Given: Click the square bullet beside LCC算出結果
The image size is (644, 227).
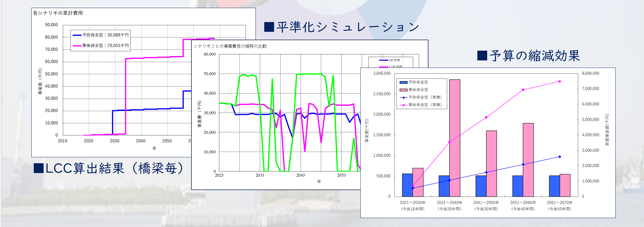Looking at the screenshot, I should point(38,168).
